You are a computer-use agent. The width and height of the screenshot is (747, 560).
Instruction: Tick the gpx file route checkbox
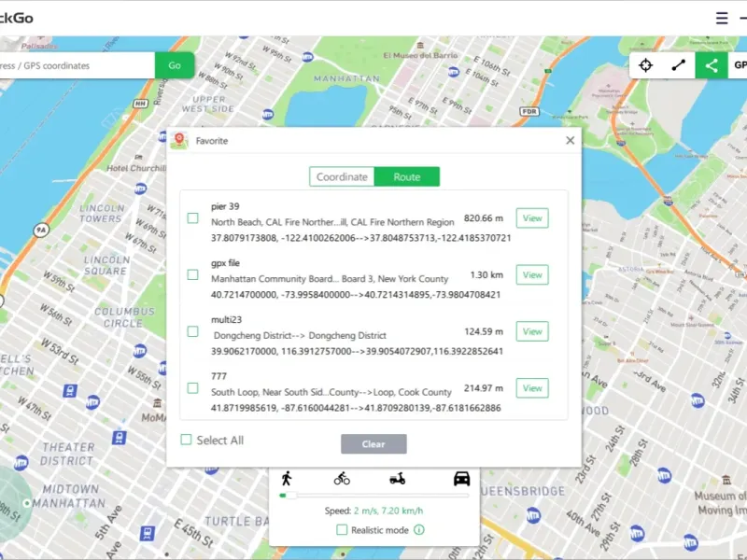192,274
